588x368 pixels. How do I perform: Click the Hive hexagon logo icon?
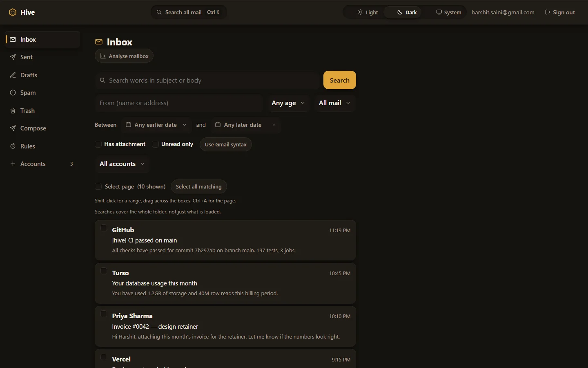tap(13, 12)
